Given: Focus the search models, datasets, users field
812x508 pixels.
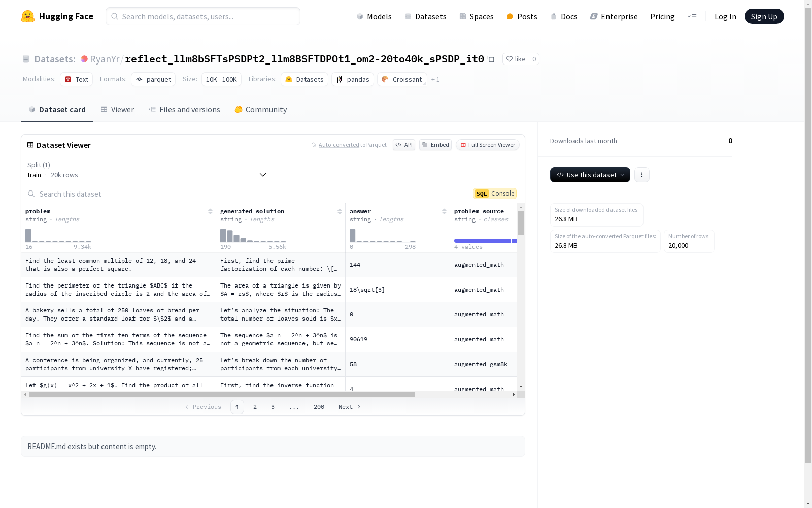Looking at the screenshot, I should click(x=203, y=16).
